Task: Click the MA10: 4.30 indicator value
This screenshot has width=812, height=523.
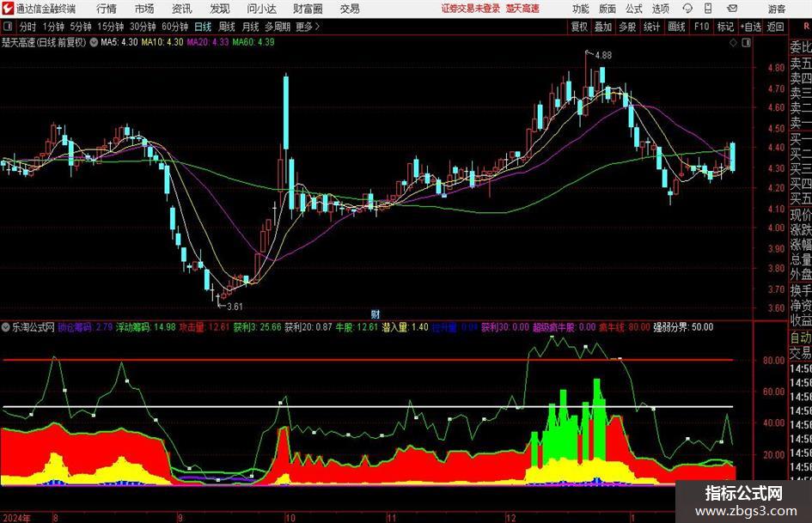Action: tap(162, 42)
